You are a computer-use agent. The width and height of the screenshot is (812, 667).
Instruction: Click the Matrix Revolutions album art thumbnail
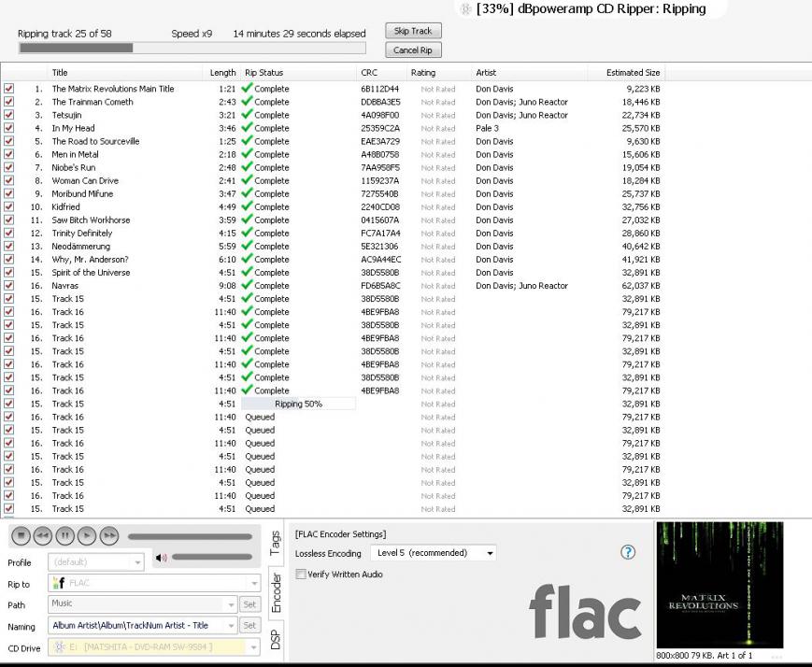[x=719, y=585]
